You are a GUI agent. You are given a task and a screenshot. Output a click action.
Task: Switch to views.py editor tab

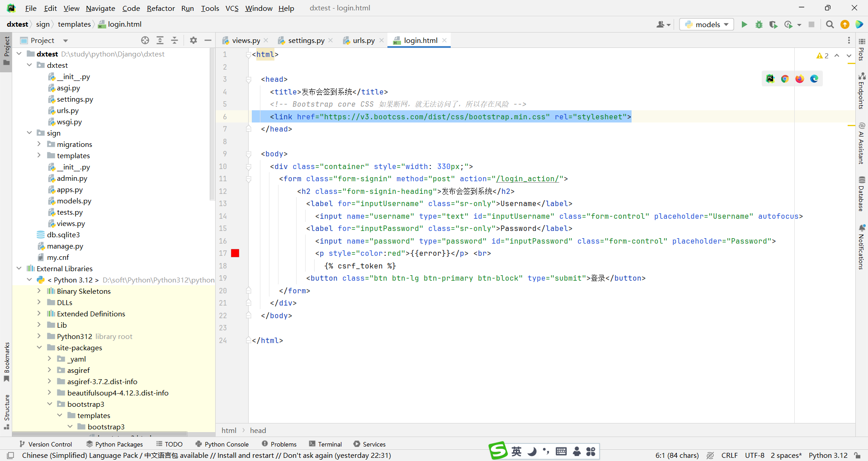pos(246,40)
